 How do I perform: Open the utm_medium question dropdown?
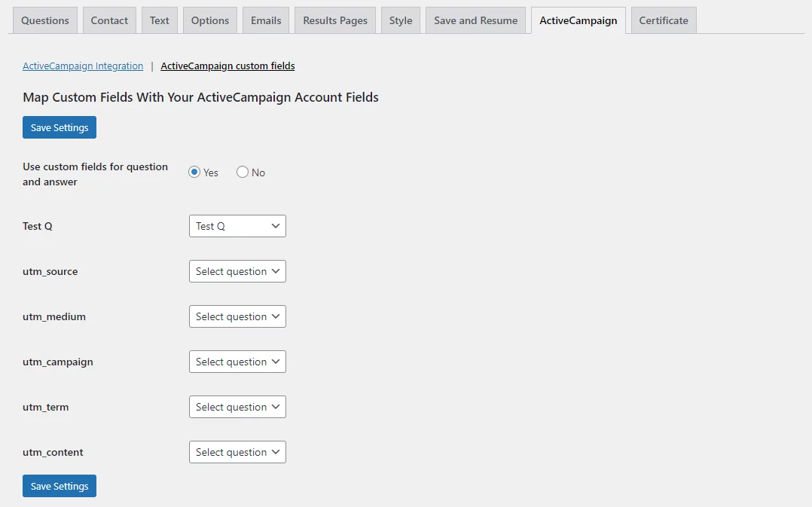tap(237, 316)
